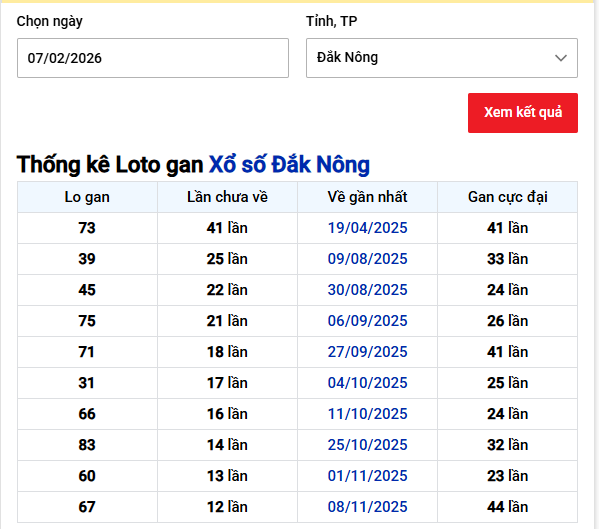This screenshot has height=529, width=599.
Task: Click the 17 lần cell for number 31
Action: pyautogui.click(x=227, y=383)
